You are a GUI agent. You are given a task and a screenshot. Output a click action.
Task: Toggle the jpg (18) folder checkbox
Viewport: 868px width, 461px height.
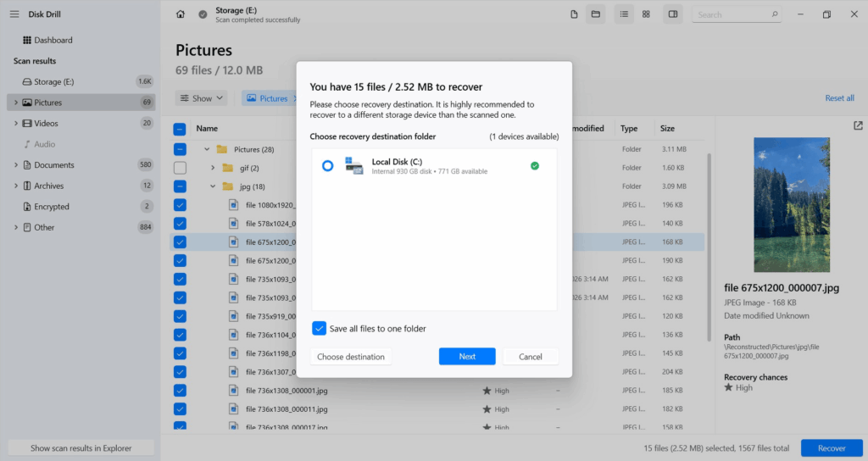180,186
